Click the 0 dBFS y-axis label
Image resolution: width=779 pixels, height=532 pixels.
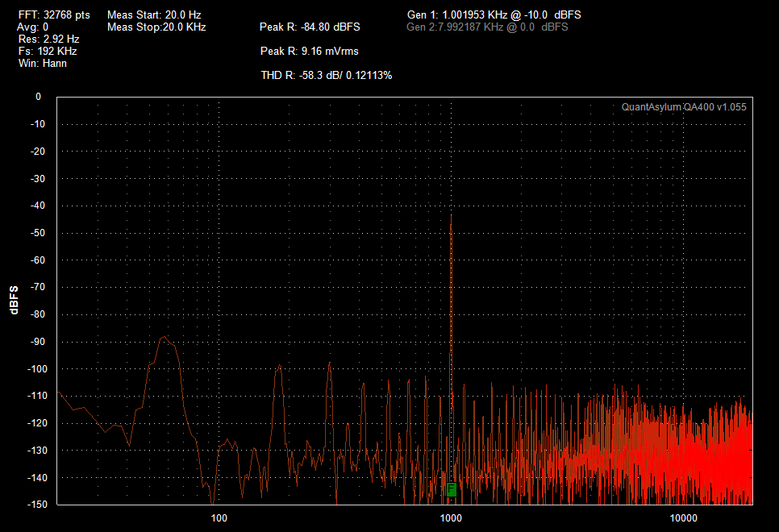tap(38, 97)
